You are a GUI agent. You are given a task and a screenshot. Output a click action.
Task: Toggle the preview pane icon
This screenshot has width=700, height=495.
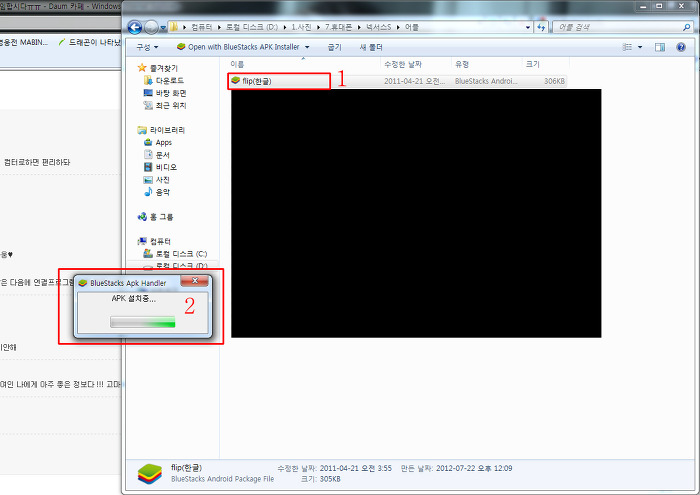[660, 47]
